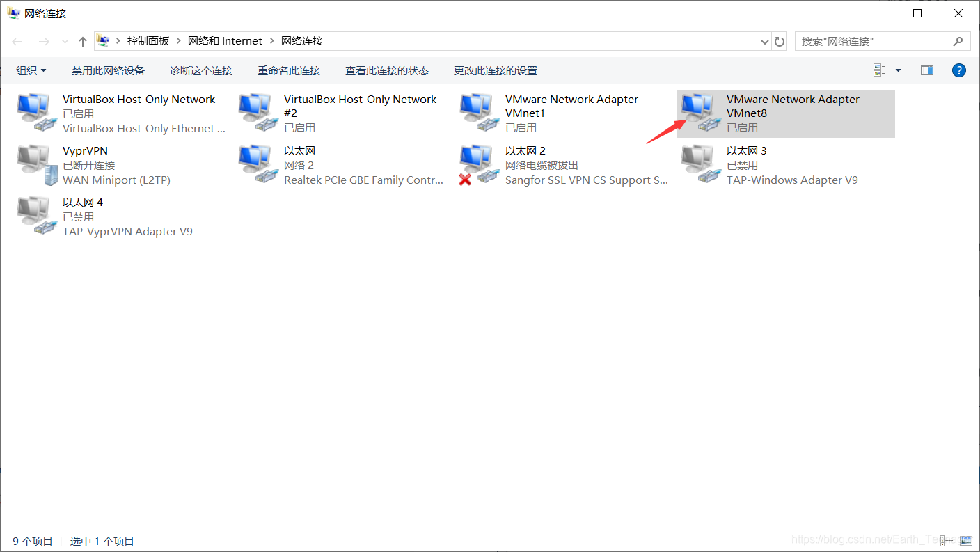Image resolution: width=980 pixels, height=552 pixels.
Task: Click the control panel icon in address bar
Action: click(x=103, y=41)
